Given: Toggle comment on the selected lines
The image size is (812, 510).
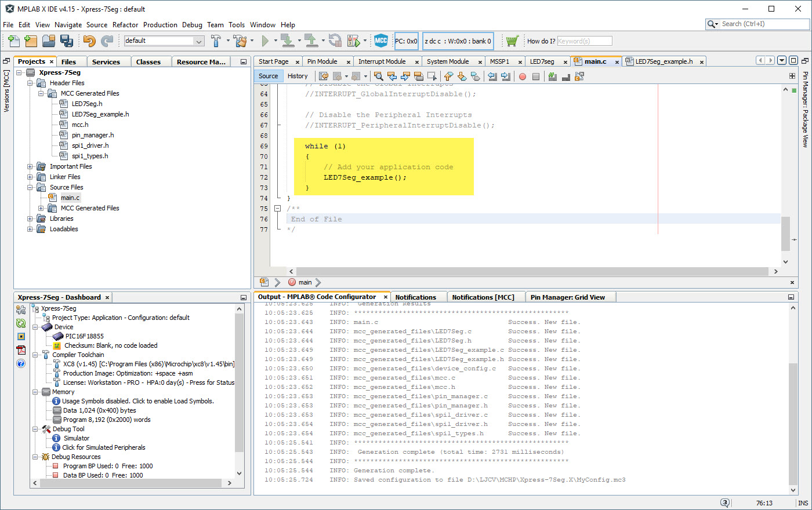Looking at the screenshot, I should click(553, 76).
